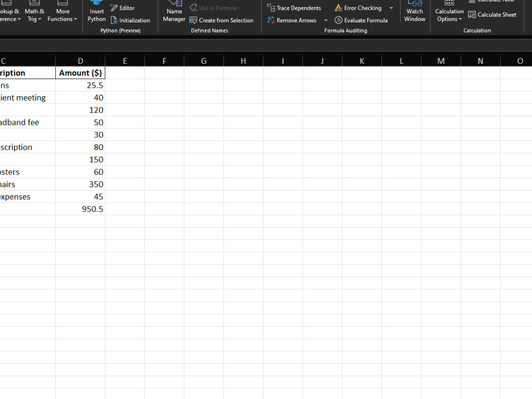The image size is (532, 399).
Task: Click the 'ription' header cell in column C
Action: point(28,73)
